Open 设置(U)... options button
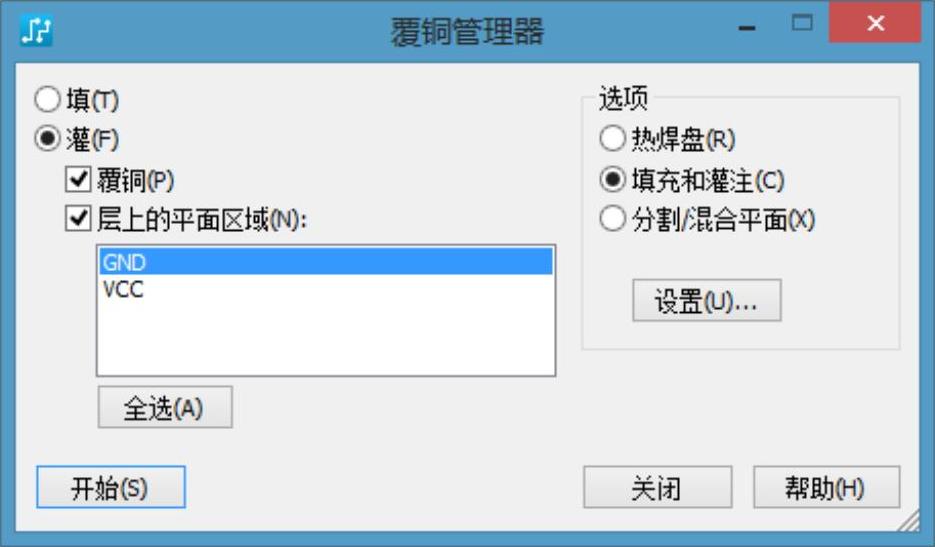 tap(707, 300)
